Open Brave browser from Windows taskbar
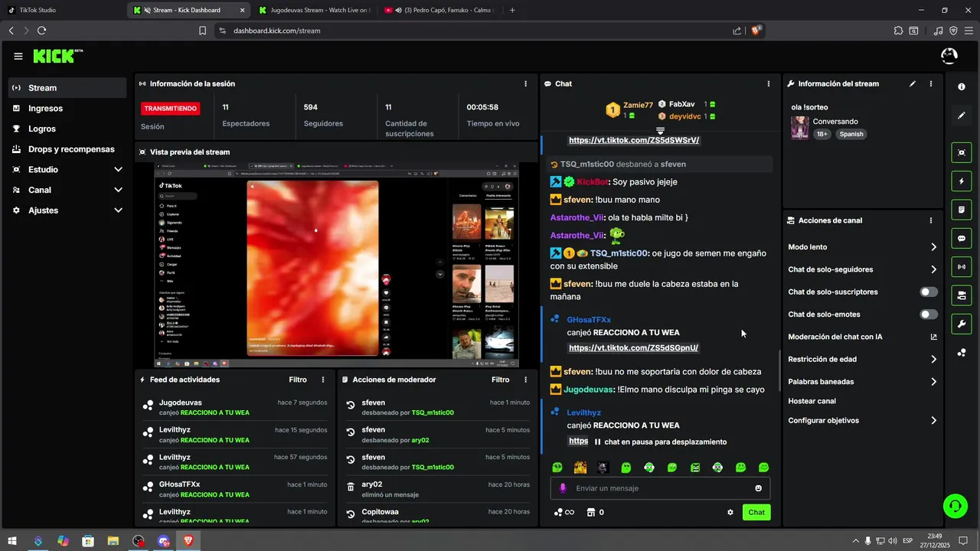This screenshot has width=980, height=551. click(x=188, y=541)
